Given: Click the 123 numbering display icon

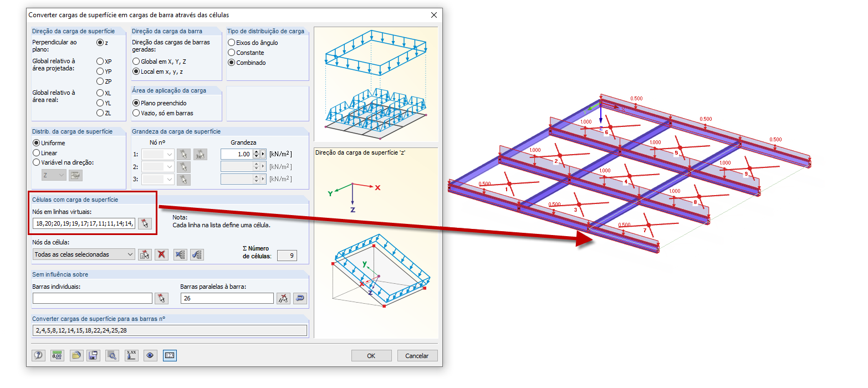Looking at the screenshot, I should click(170, 356).
